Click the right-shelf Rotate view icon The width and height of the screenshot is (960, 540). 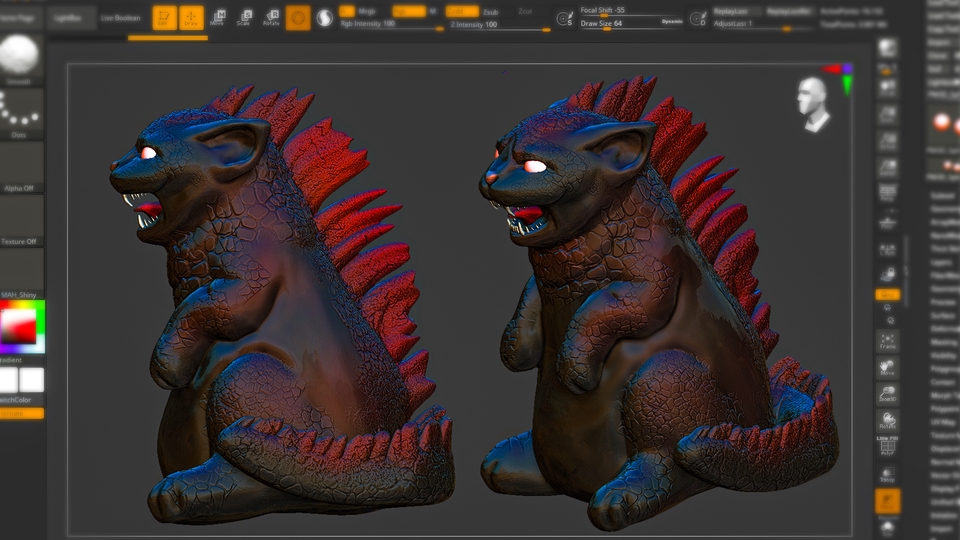pos(888,420)
